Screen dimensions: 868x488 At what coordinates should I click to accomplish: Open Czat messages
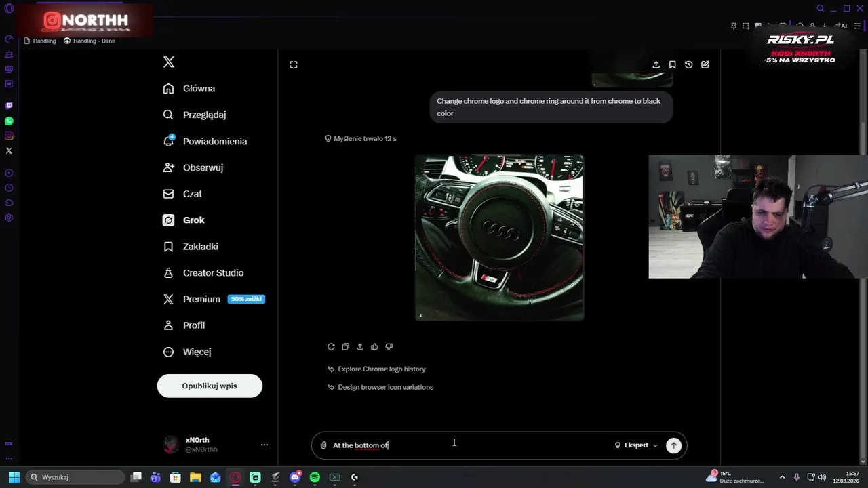tap(182, 194)
